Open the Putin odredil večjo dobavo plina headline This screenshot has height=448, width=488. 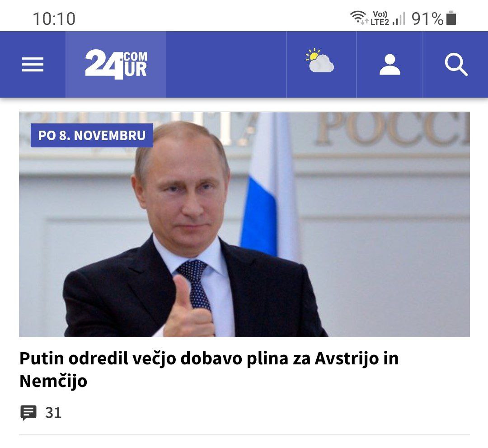point(209,369)
